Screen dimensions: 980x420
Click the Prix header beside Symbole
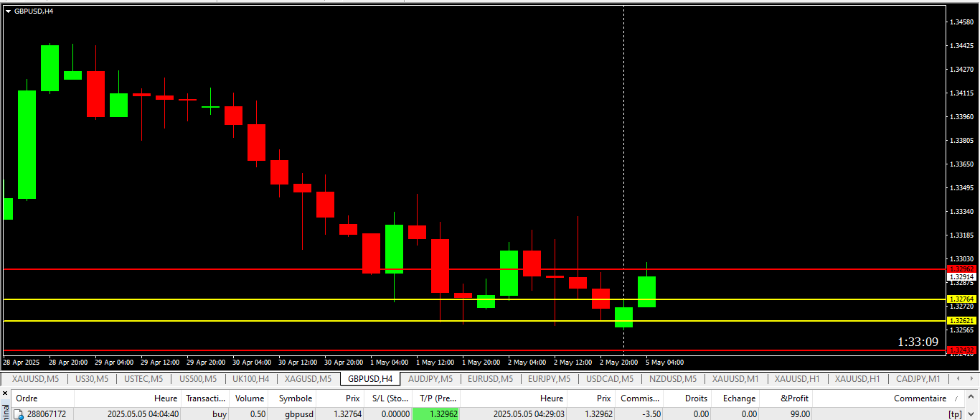click(341, 398)
